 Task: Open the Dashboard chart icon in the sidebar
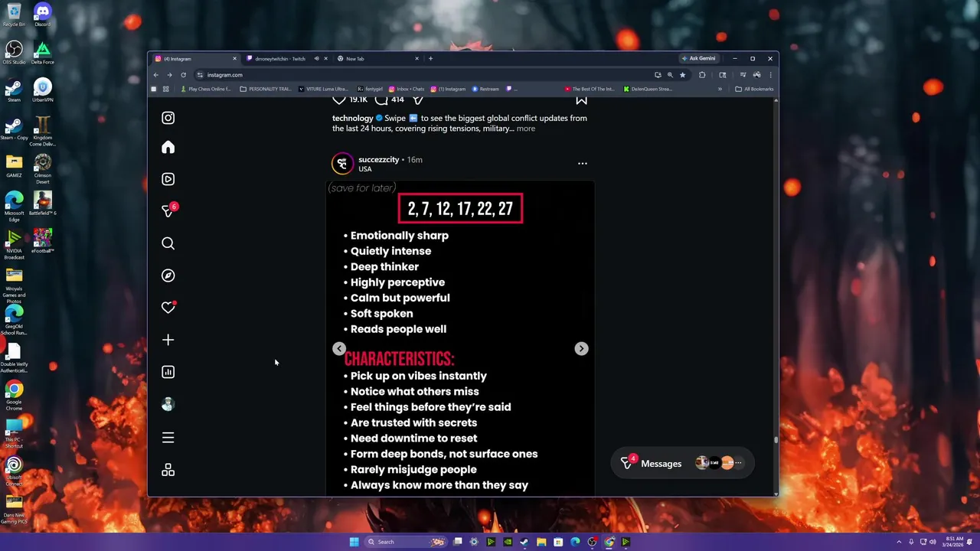[x=168, y=372]
